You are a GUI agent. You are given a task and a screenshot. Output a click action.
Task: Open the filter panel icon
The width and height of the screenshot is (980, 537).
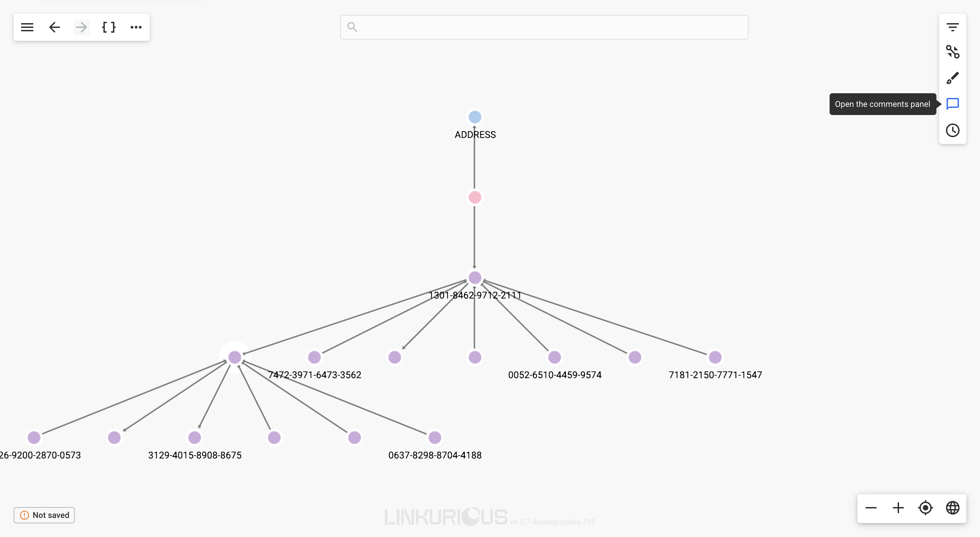(x=953, y=27)
